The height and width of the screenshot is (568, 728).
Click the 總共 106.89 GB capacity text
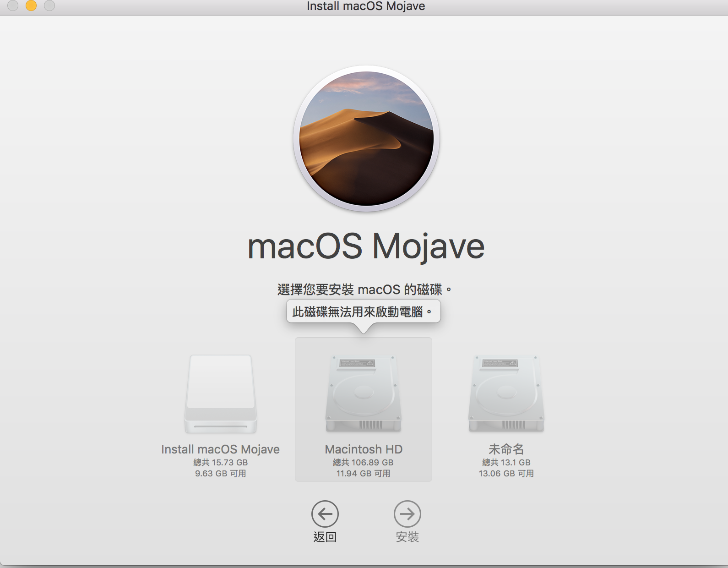pyautogui.click(x=363, y=463)
